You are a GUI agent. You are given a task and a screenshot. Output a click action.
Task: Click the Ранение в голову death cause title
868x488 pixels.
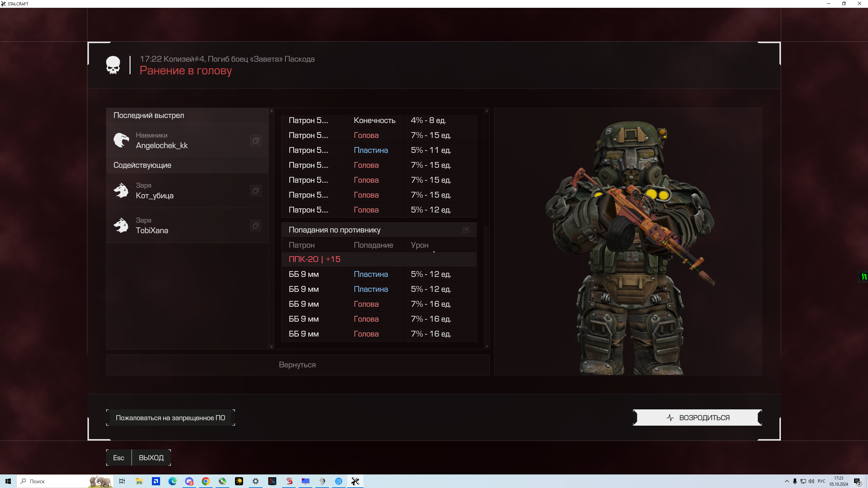[185, 70]
